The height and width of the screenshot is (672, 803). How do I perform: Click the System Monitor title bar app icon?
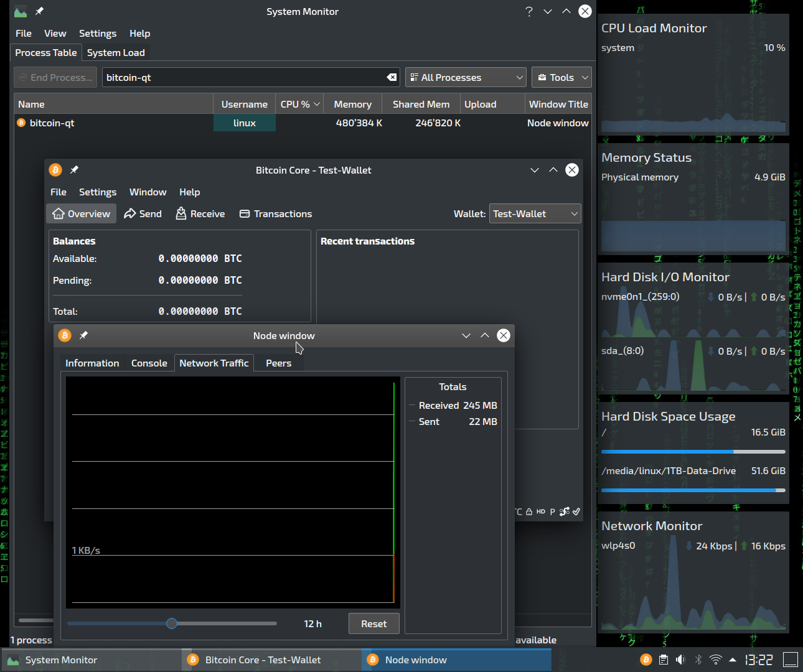point(21,11)
